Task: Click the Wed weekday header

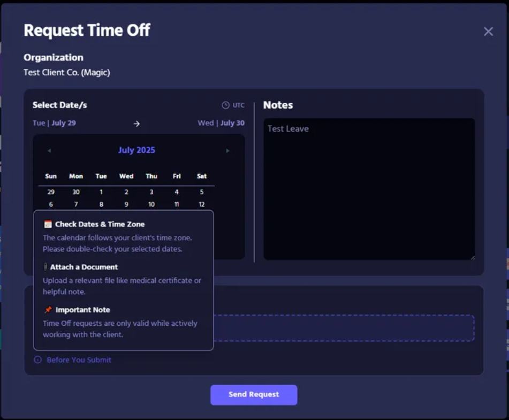Action: 126,176
